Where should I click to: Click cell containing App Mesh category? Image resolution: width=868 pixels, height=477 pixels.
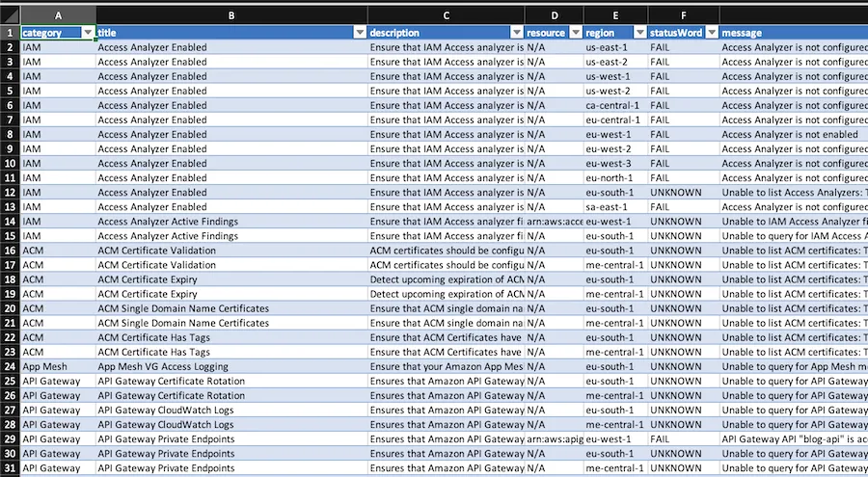(x=58, y=366)
